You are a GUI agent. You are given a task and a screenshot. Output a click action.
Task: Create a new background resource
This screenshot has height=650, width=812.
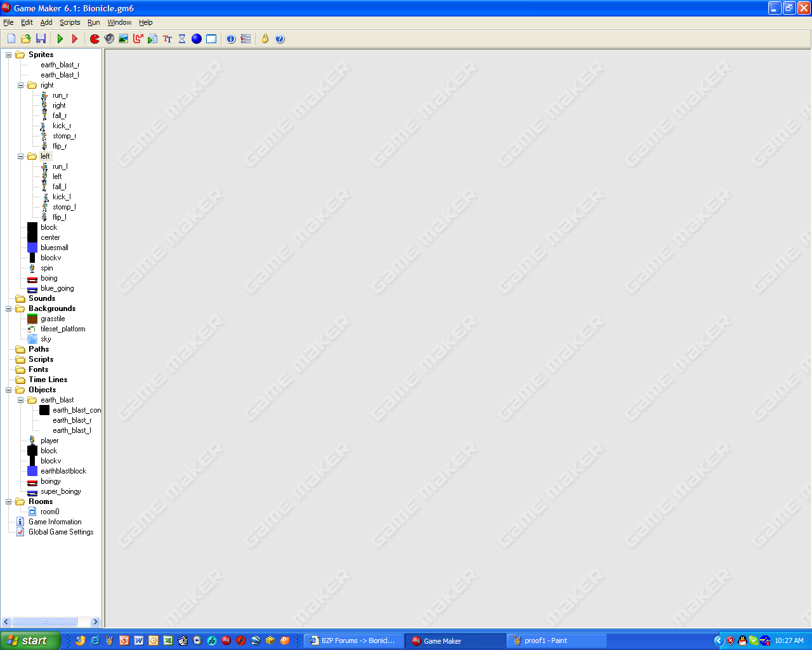(x=122, y=39)
